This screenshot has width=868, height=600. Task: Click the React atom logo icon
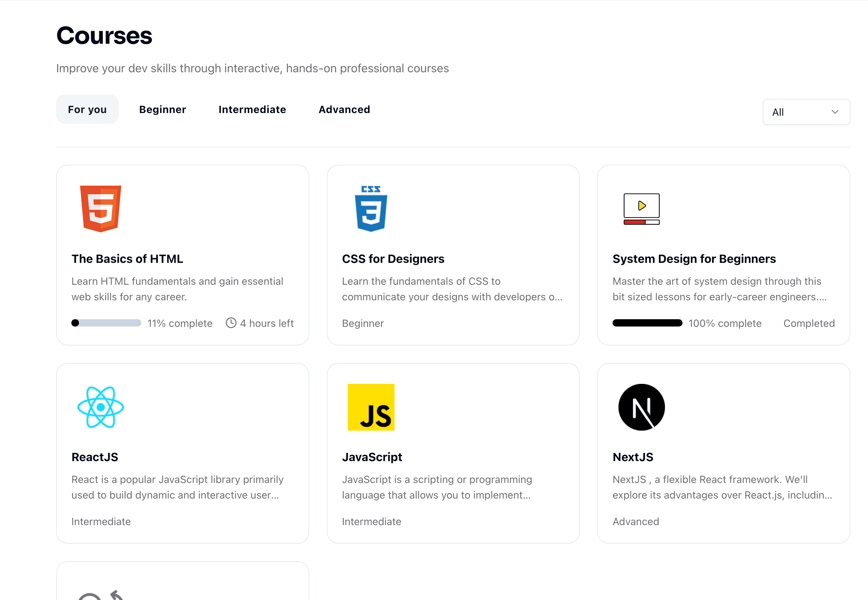(x=101, y=407)
